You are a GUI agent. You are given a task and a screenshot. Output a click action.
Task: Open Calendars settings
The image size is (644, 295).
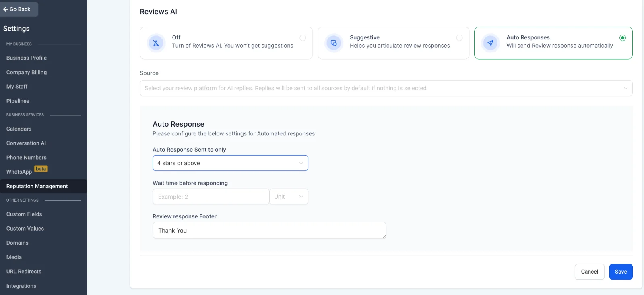point(19,129)
